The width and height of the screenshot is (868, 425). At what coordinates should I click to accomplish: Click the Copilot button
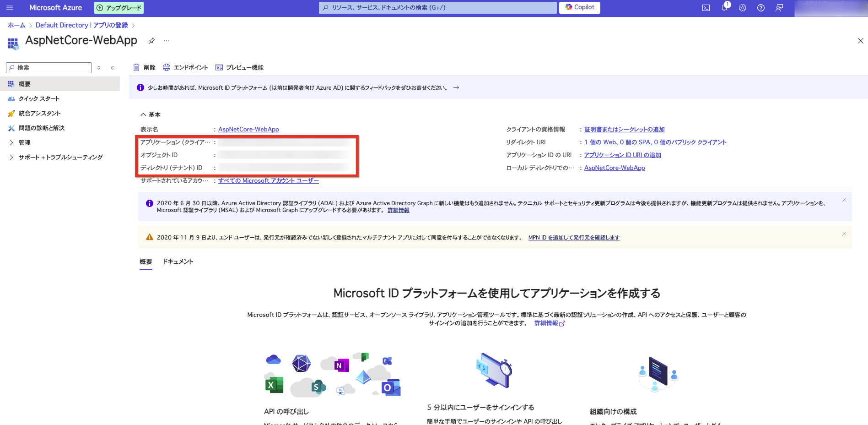coord(580,7)
